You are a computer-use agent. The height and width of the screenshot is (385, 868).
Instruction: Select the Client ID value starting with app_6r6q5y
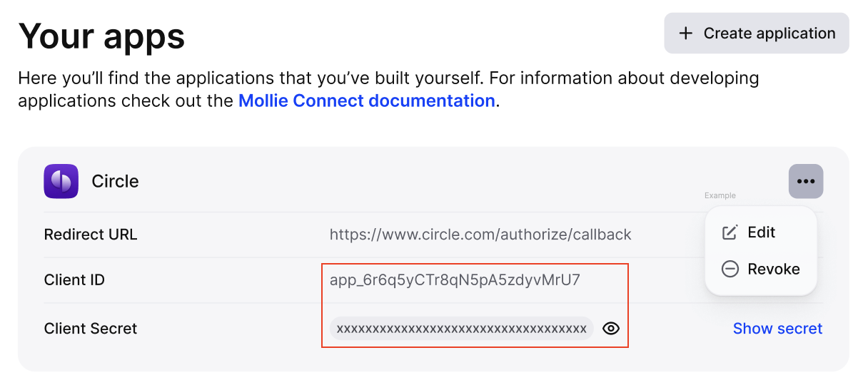455,280
